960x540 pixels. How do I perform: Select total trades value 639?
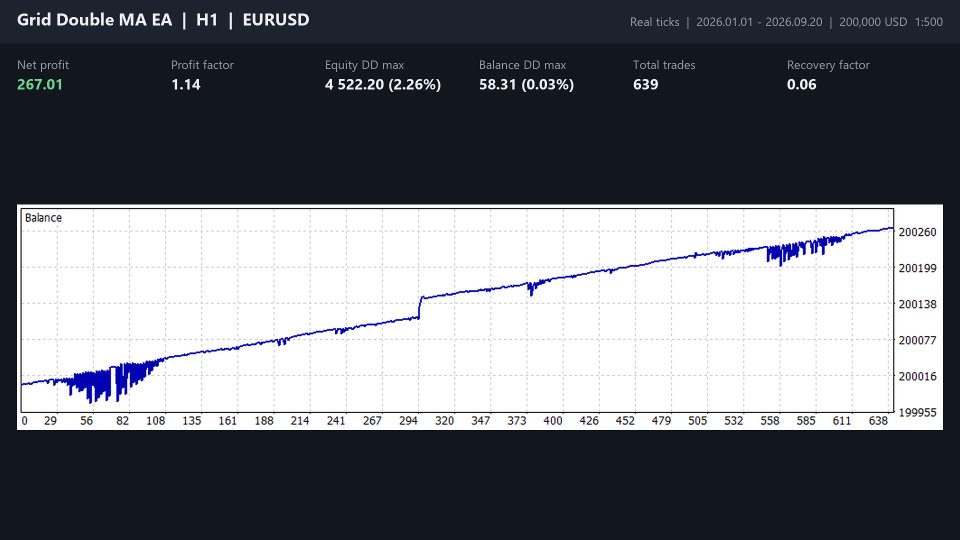[x=645, y=84]
